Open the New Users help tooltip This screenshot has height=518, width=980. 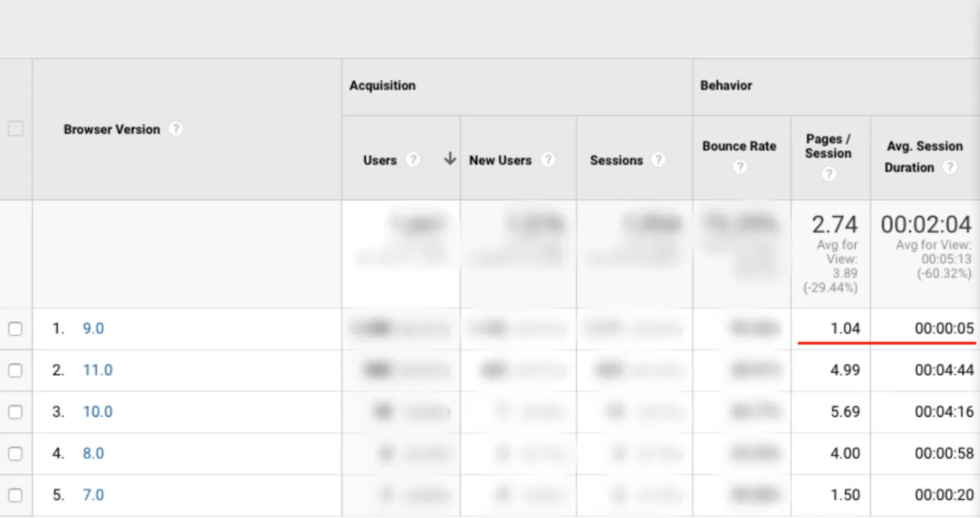[549, 159]
